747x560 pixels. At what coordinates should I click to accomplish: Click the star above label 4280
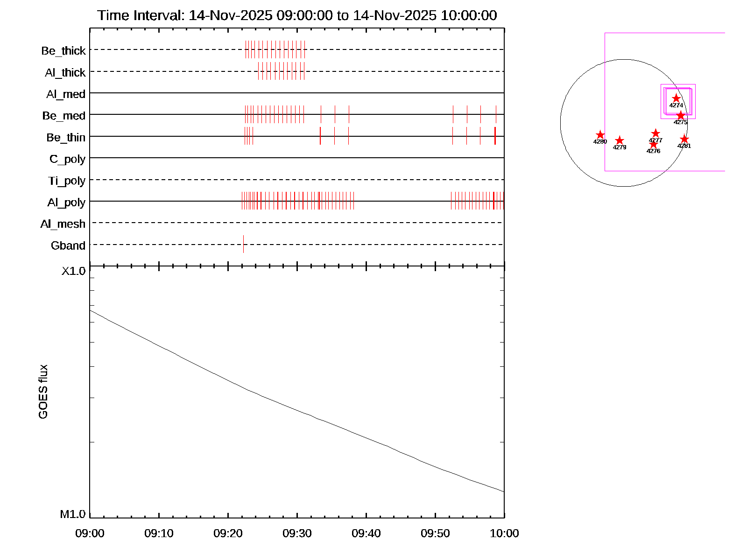[x=600, y=135]
